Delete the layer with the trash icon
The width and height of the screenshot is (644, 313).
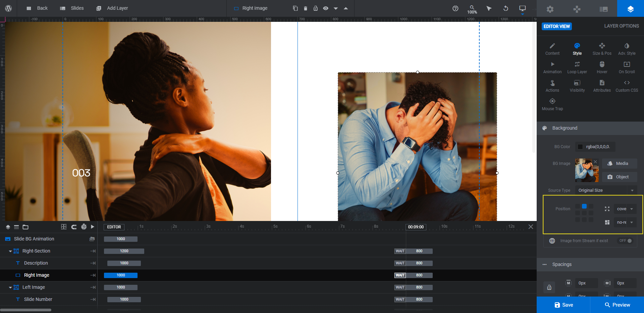pos(305,8)
